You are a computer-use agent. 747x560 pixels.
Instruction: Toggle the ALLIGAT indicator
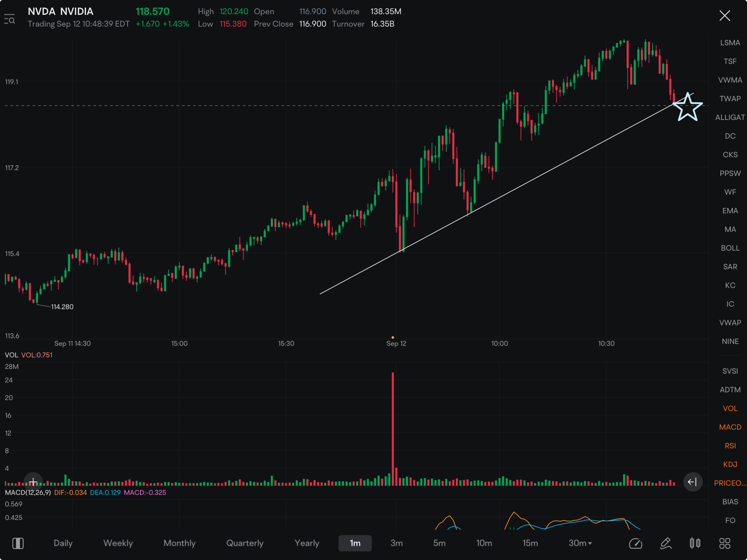(x=730, y=117)
